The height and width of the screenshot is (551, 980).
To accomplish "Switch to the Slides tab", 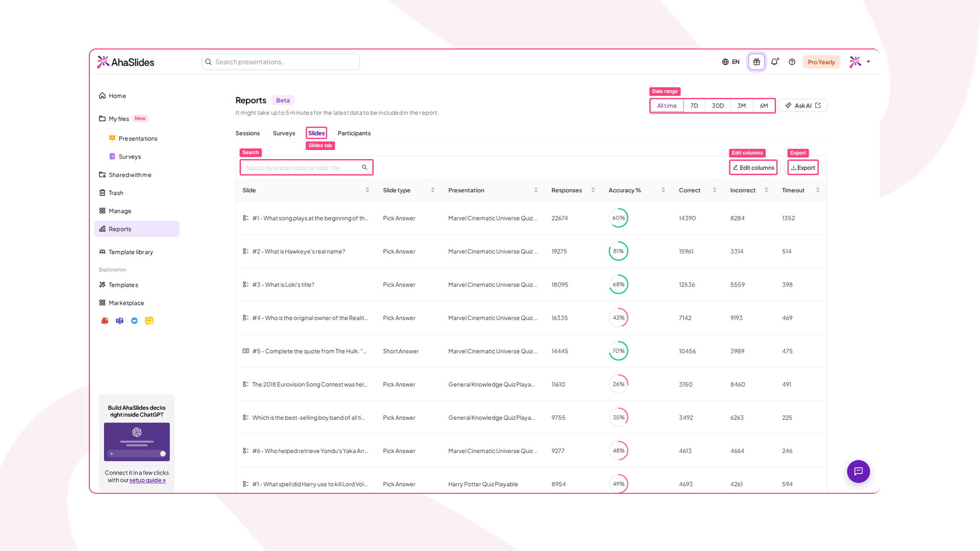I will click(x=316, y=133).
